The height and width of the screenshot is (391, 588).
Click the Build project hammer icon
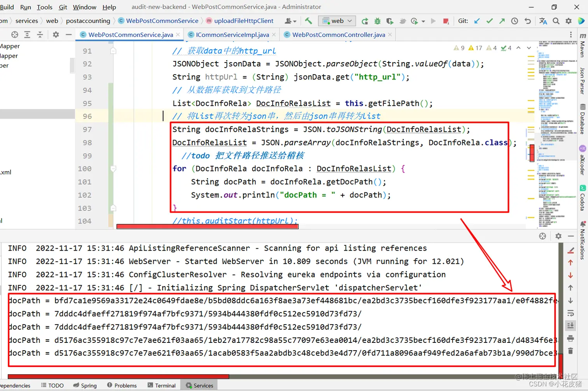[x=308, y=21]
